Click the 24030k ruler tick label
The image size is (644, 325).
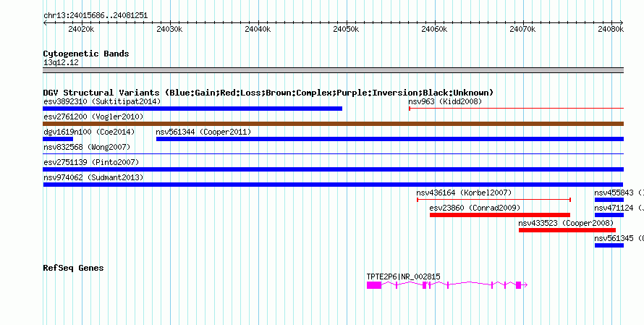pyautogui.click(x=169, y=29)
